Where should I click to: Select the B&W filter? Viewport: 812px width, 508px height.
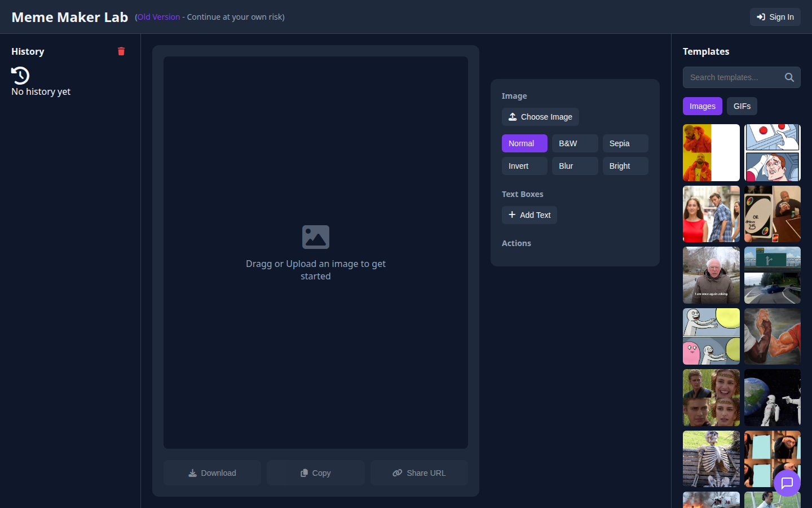[x=575, y=143]
